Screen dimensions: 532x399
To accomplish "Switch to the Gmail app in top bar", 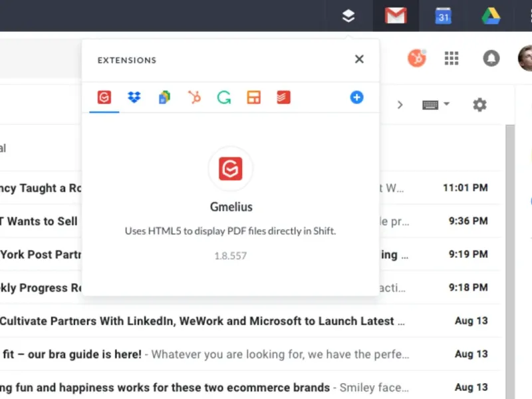I will pyautogui.click(x=396, y=15).
